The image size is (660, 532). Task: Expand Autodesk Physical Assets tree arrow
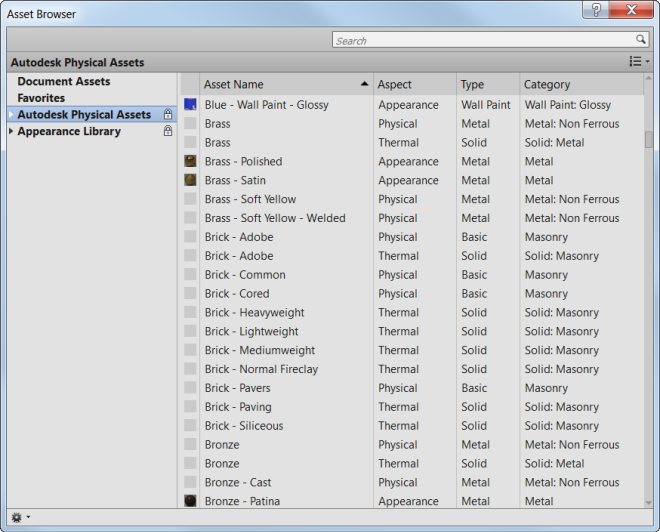[x=11, y=114]
